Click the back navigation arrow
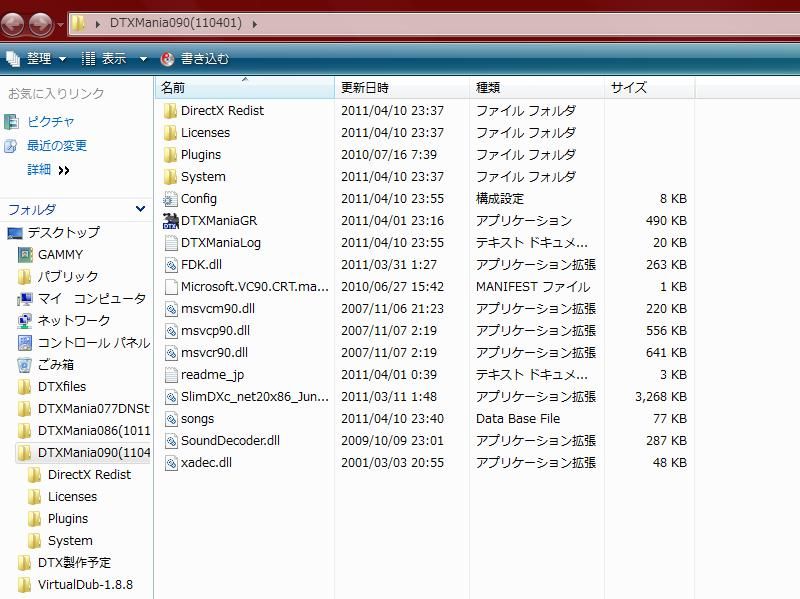 (12, 25)
